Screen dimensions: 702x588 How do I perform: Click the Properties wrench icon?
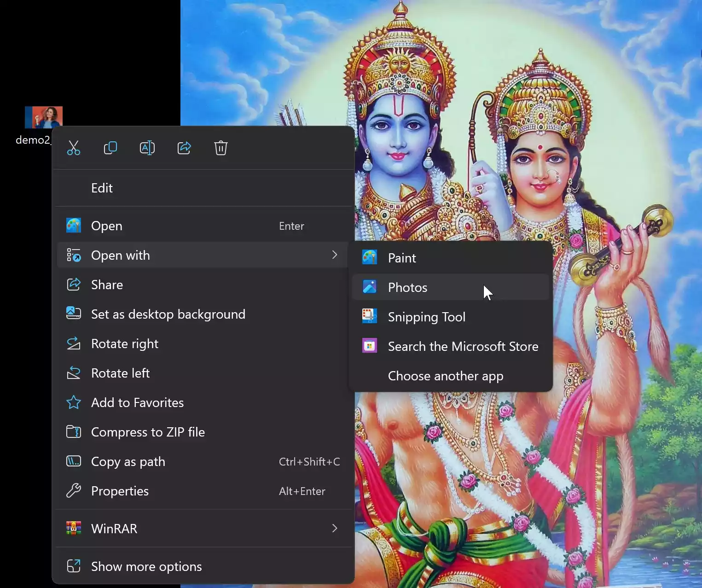tap(74, 491)
